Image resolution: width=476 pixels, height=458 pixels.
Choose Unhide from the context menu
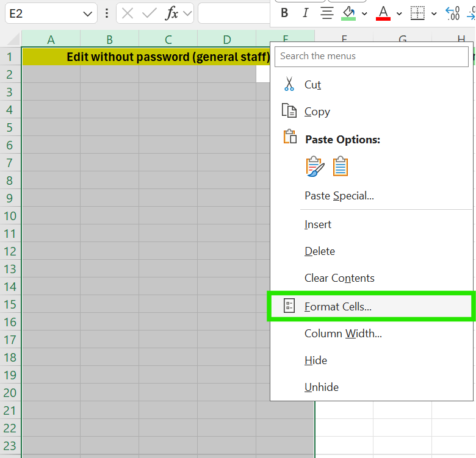[x=371, y=387]
